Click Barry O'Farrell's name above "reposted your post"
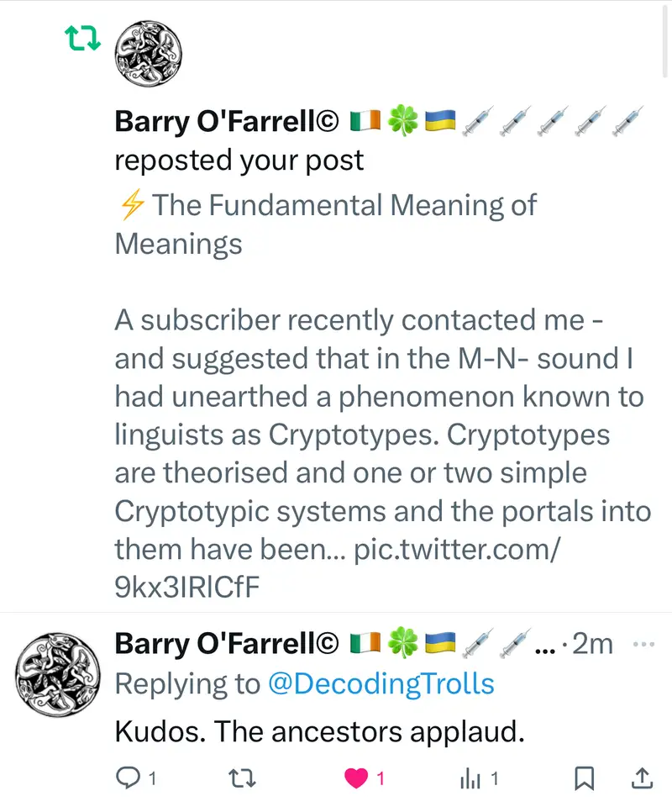The height and width of the screenshot is (812, 672). 227,122
